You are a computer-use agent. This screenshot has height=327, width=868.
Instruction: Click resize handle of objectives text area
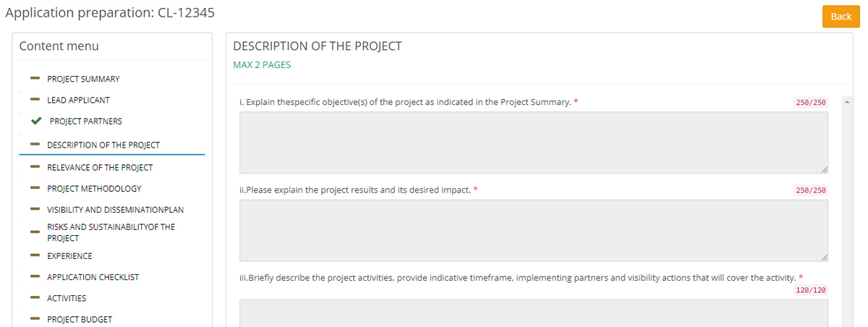tap(825, 170)
